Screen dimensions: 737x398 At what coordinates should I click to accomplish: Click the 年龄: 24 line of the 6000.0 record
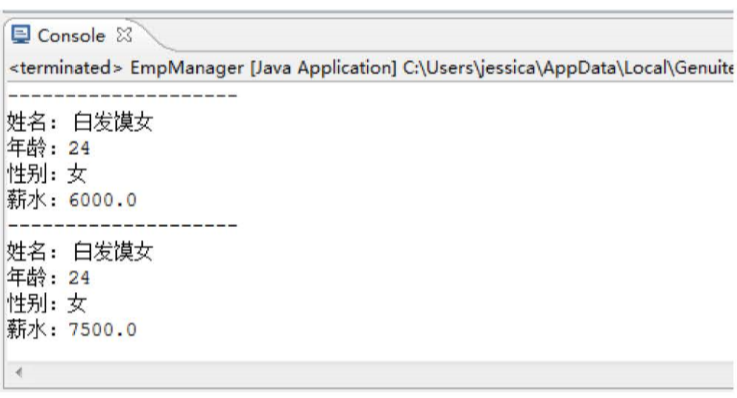pos(48,148)
